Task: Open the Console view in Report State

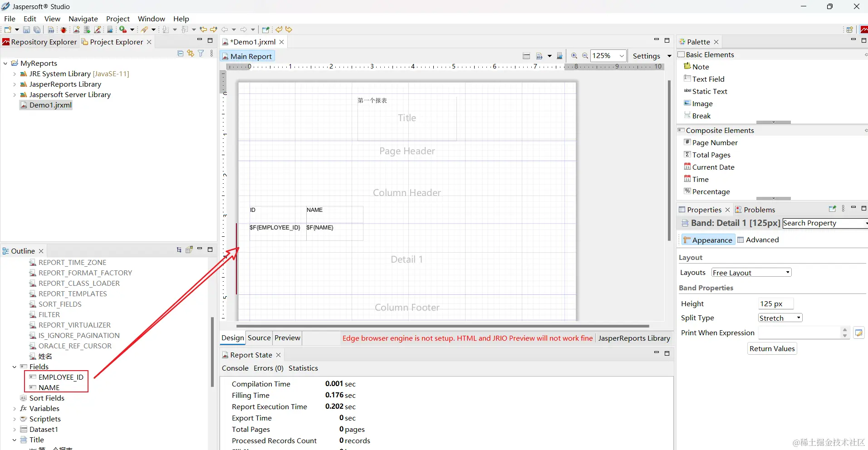Action: tap(235, 368)
